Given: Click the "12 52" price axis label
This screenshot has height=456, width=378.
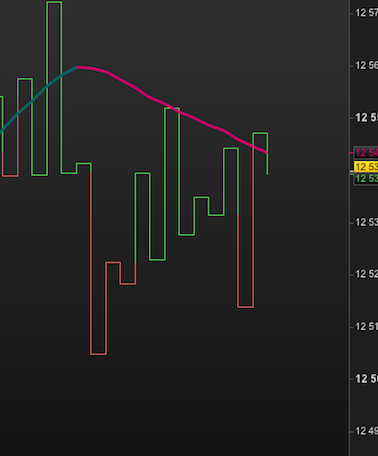Looking at the screenshot, I should click(x=366, y=274).
